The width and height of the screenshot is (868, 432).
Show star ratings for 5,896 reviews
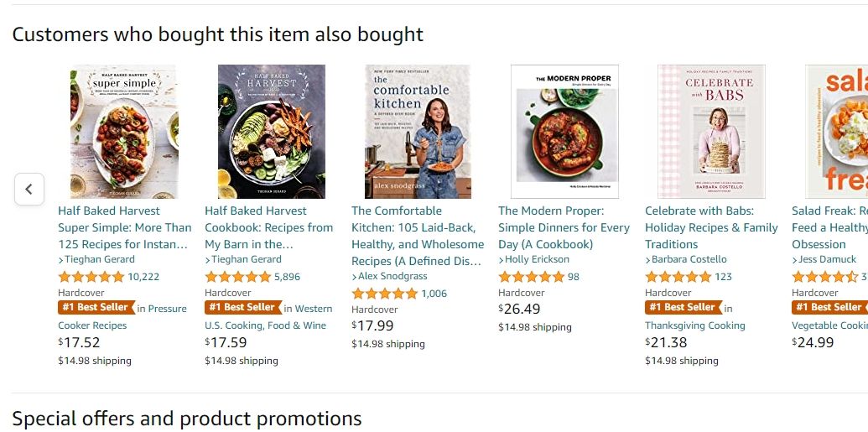pos(237,277)
